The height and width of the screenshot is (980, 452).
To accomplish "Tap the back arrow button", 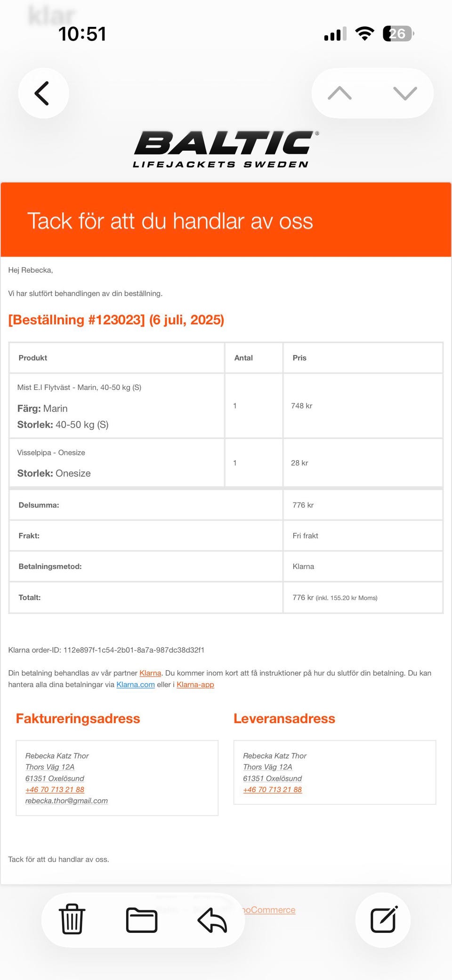I will [43, 93].
